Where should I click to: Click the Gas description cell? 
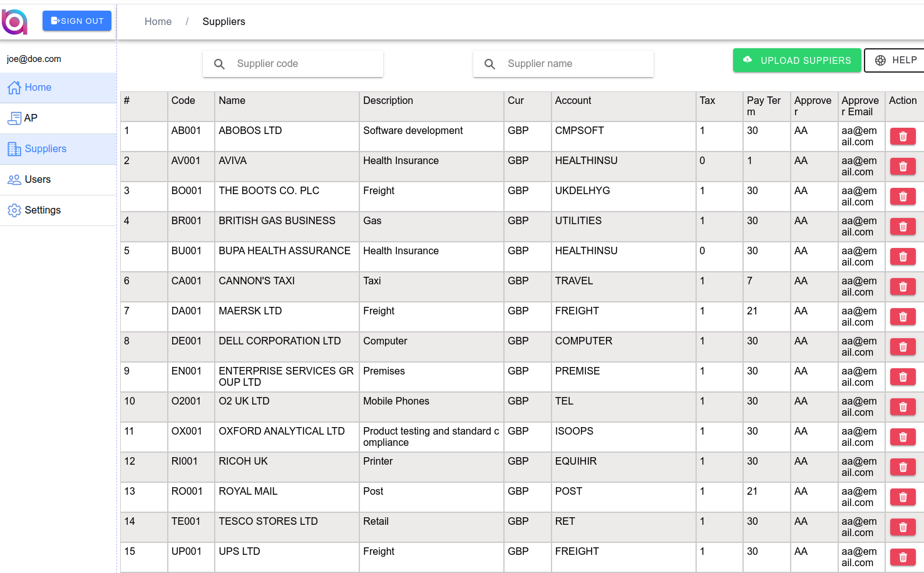click(431, 227)
